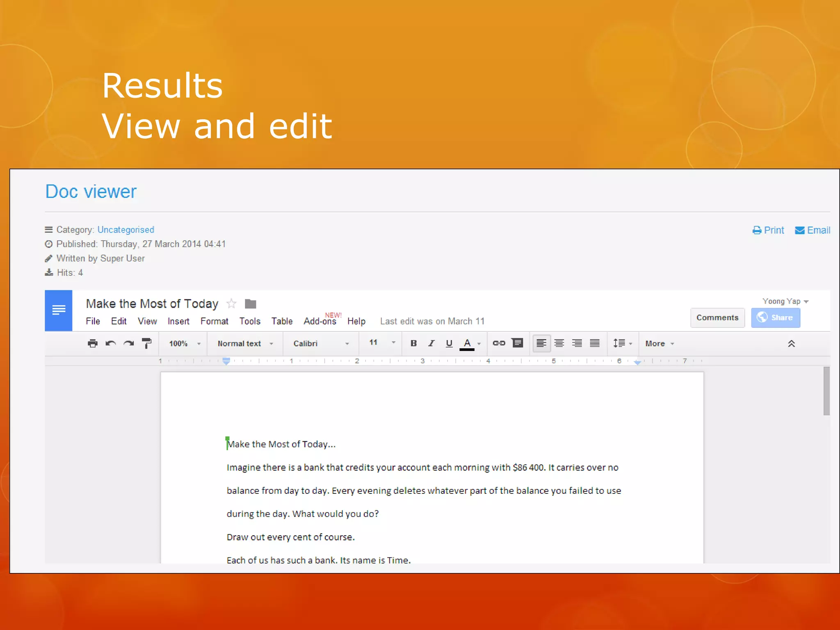This screenshot has height=630, width=840.
Task: Open the Uncategorised category link
Action: tap(126, 230)
